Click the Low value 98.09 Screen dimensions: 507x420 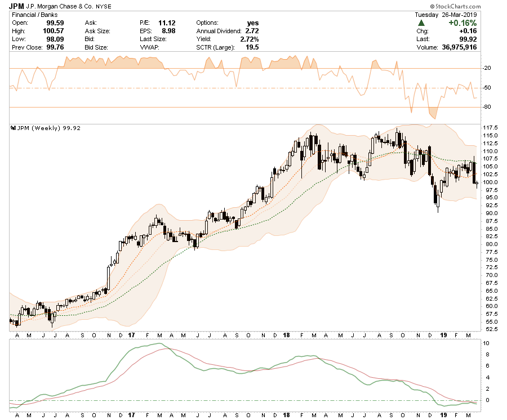[55, 39]
